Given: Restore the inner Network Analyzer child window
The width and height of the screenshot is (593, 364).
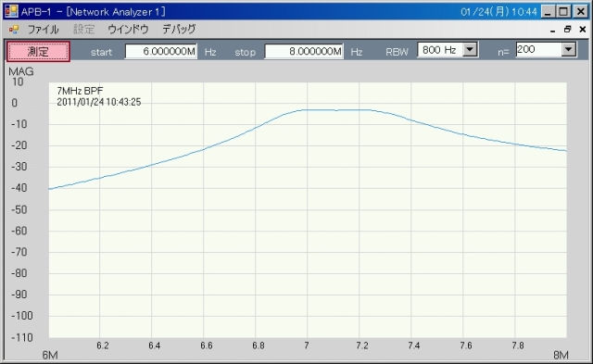Looking at the screenshot, I should 567,30.
